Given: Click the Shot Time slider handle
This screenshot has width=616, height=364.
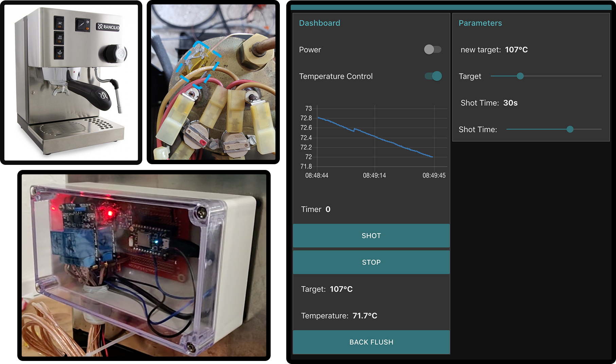Looking at the screenshot, I should 570,129.
